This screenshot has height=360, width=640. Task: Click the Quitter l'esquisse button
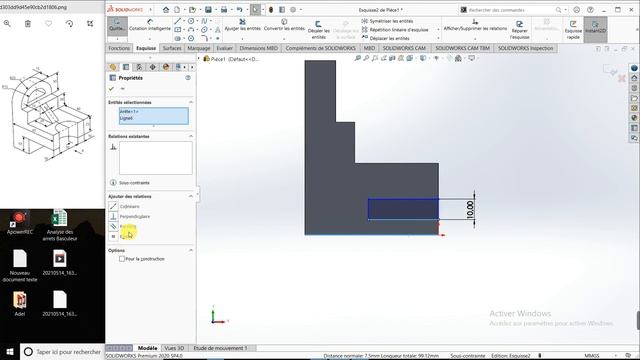[x=117, y=26]
